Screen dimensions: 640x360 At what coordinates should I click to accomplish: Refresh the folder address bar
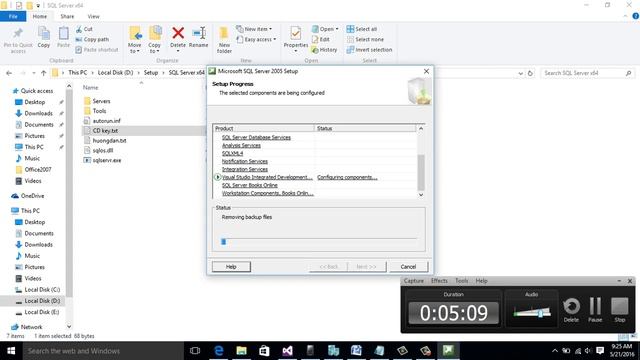click(x=530, y=73)
